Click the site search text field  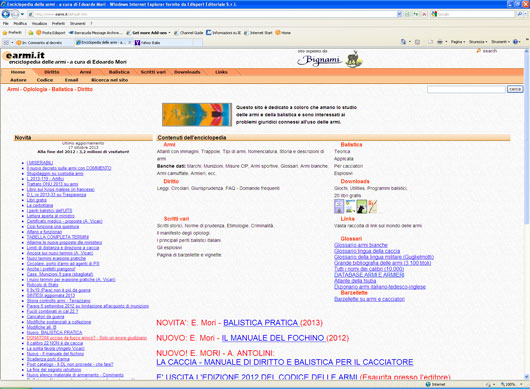[x=466, y=89]
